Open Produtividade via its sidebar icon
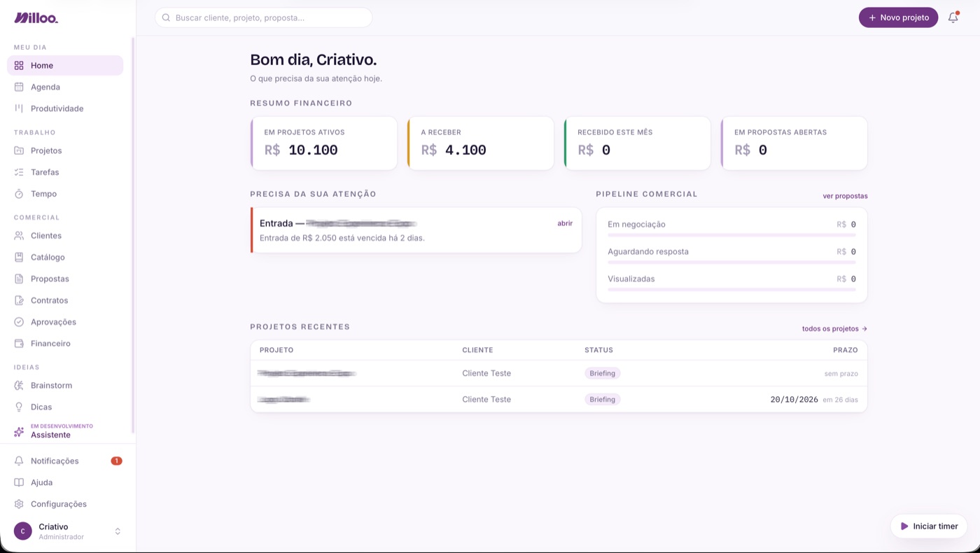 (x=19, y=108)
